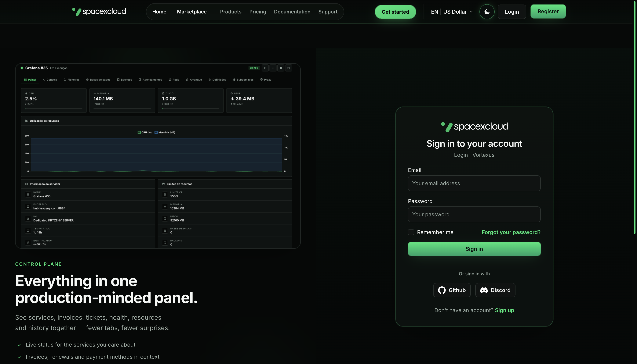Screen dimensions: 637x364
Task: Open the Arranque tab
Action: pyautogui.click(x=194, y=80)
